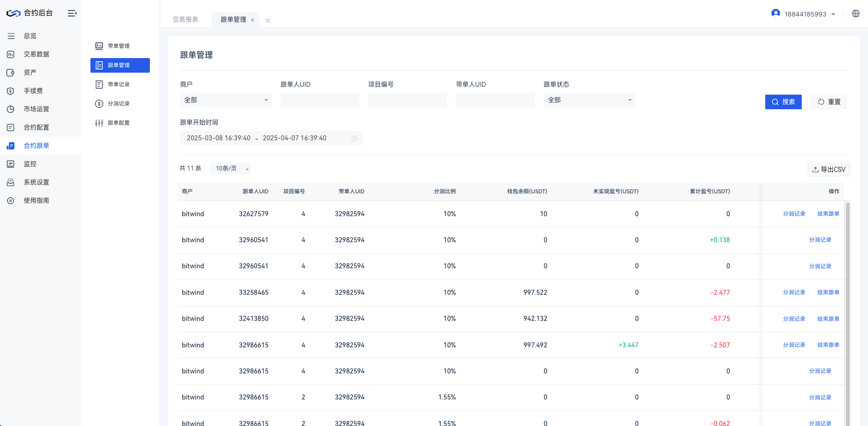Open 分润记录 in the +0.138 row
868x426 pixels.
[820, 240]
